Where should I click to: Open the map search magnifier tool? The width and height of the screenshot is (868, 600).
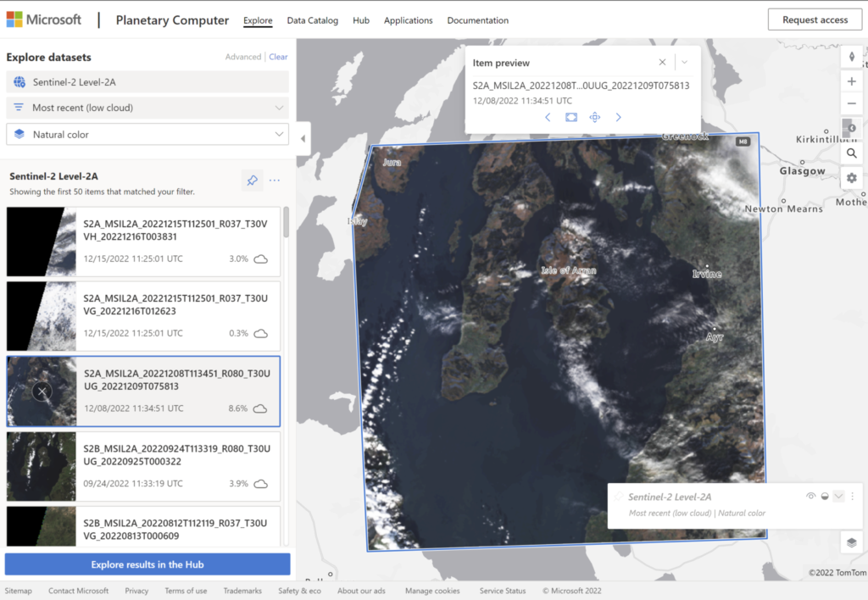coord(852,153)
